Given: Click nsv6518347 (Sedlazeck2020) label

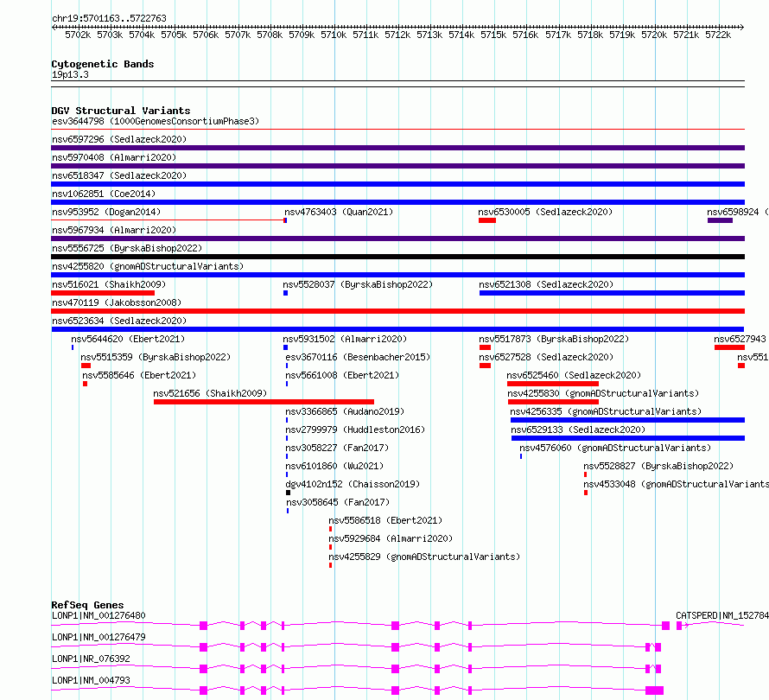Looking at the screenshot, I should click(x=119, y=175).
